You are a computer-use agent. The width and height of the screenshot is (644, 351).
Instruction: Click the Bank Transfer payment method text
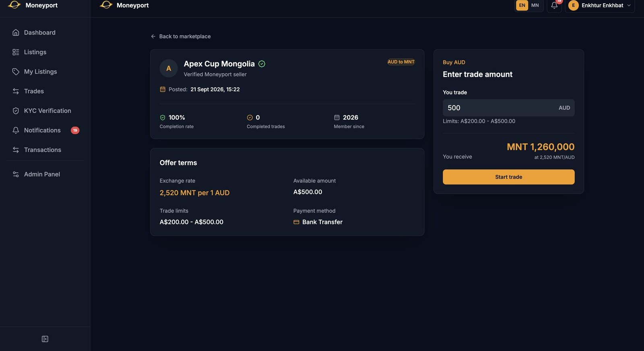[322, 222]
